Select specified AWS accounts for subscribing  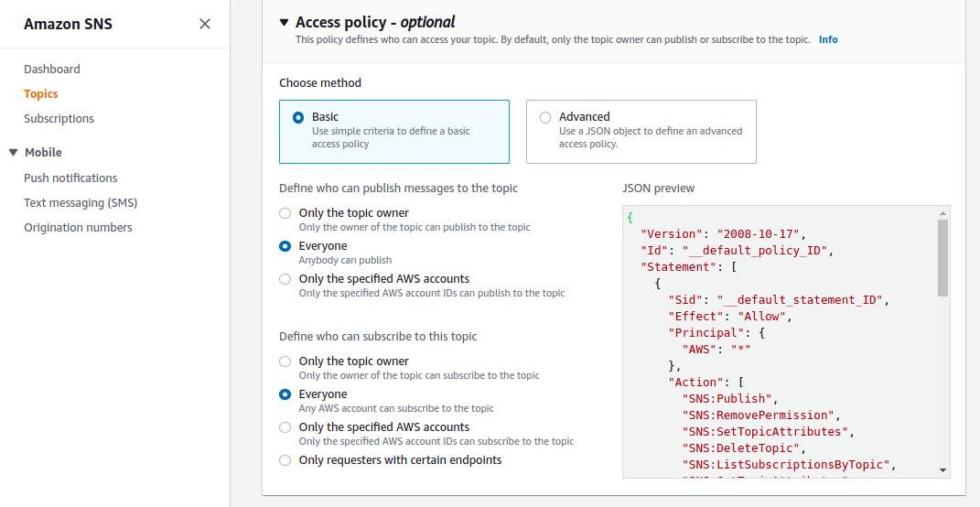285,427
